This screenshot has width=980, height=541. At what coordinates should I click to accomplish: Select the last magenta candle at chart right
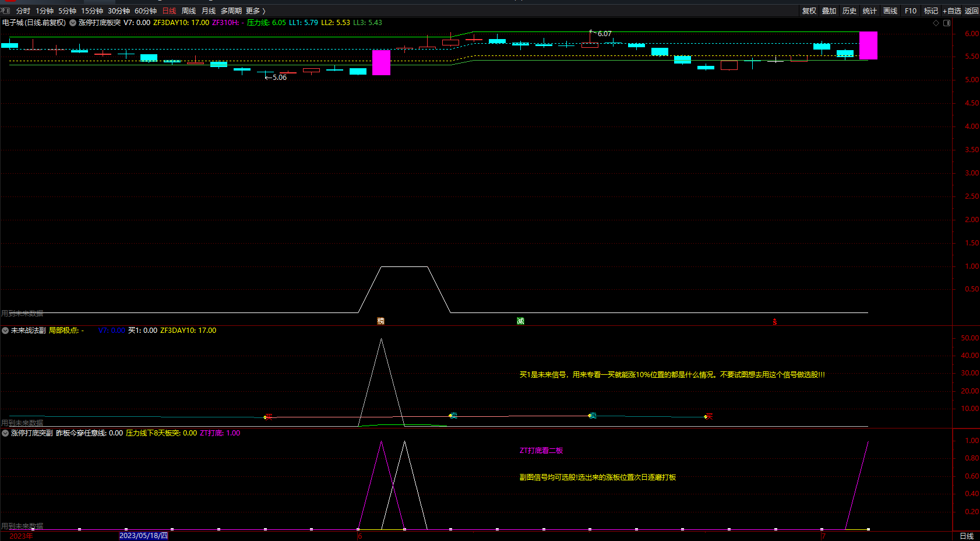coord(868,45)
